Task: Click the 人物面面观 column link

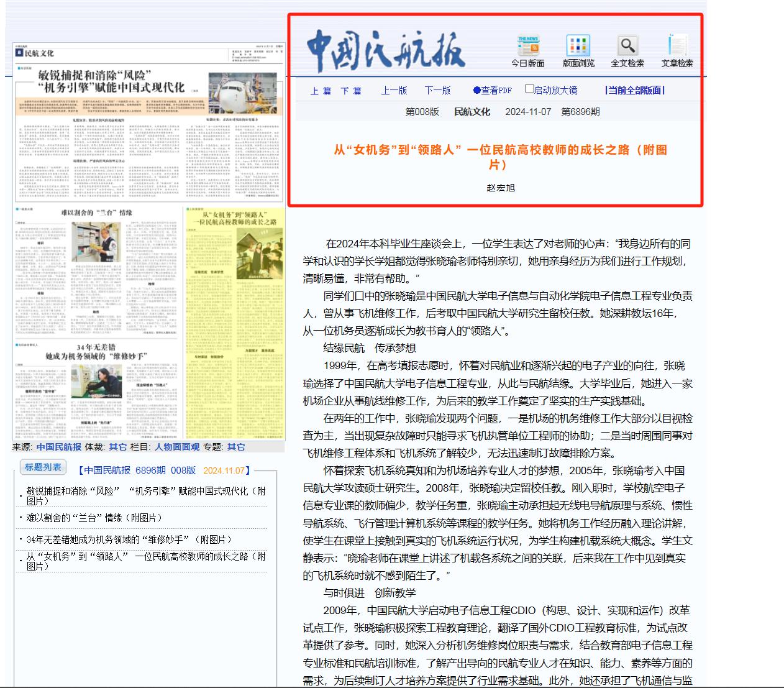Action: (x=177, y=447)
